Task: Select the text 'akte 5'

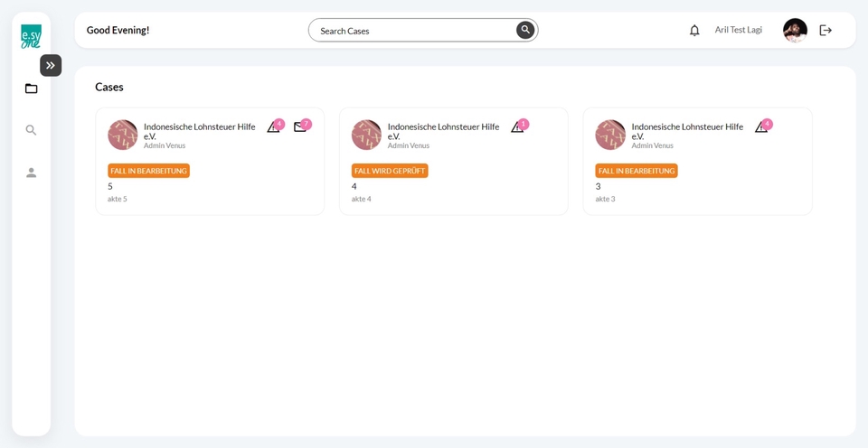Action: coord(118,199)
